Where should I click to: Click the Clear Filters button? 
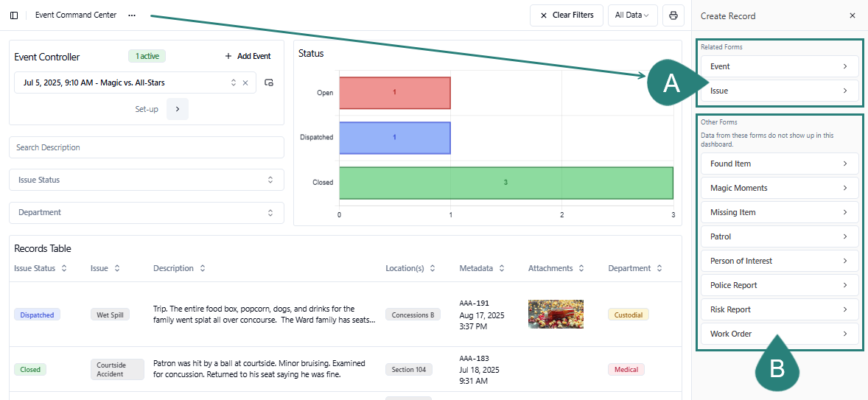pyautogui.click(x=566, y=15)
